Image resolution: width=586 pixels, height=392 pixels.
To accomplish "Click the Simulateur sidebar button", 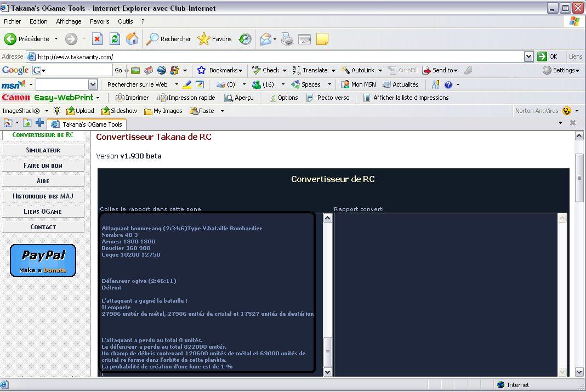I will pyautogui.click(x=43, y=150).
